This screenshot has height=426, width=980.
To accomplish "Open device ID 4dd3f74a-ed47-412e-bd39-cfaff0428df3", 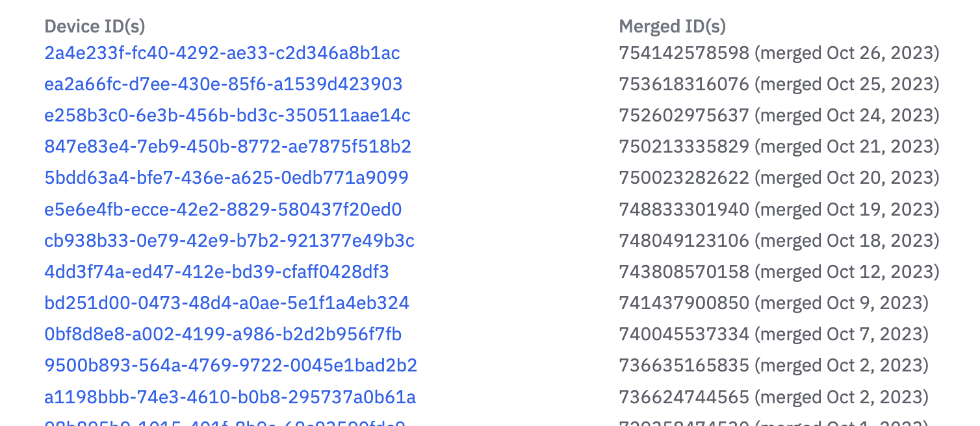I will [217, 272].
